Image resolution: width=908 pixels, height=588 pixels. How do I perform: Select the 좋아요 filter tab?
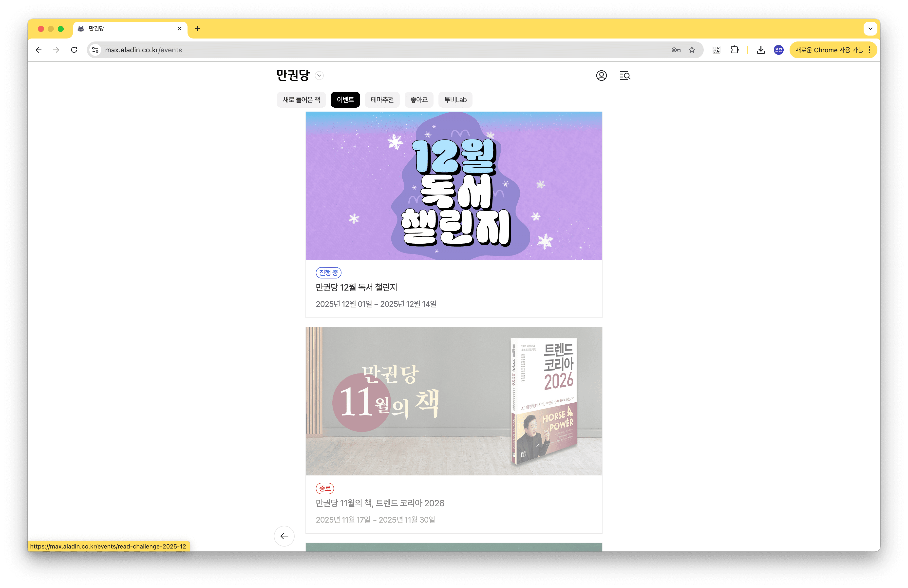(x=419, y=99)
